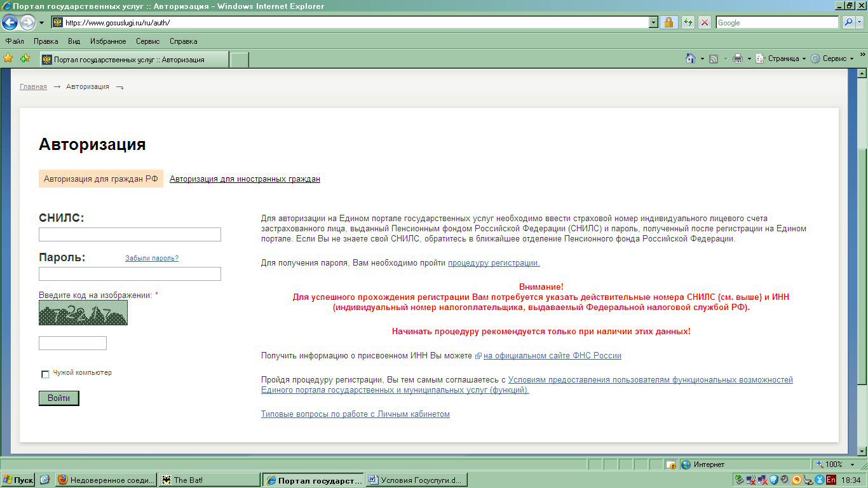The height and width of the screenshot is (488, 868).
Task: Click the popup blocker status bar icon
Action: [x=671, y=464]
